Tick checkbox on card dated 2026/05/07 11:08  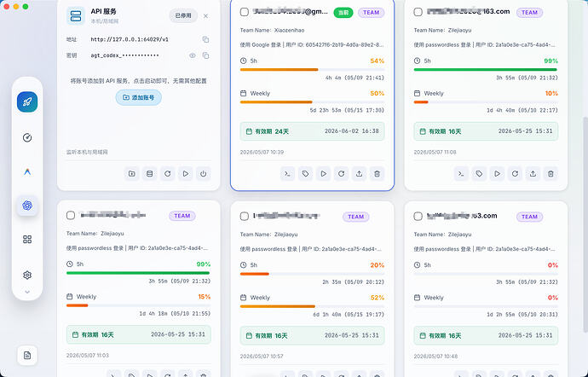pos(418,12)
